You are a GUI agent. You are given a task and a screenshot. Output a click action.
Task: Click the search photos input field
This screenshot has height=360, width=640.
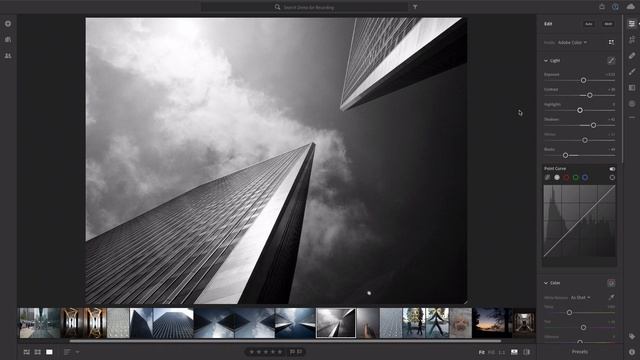click(305, 7)
